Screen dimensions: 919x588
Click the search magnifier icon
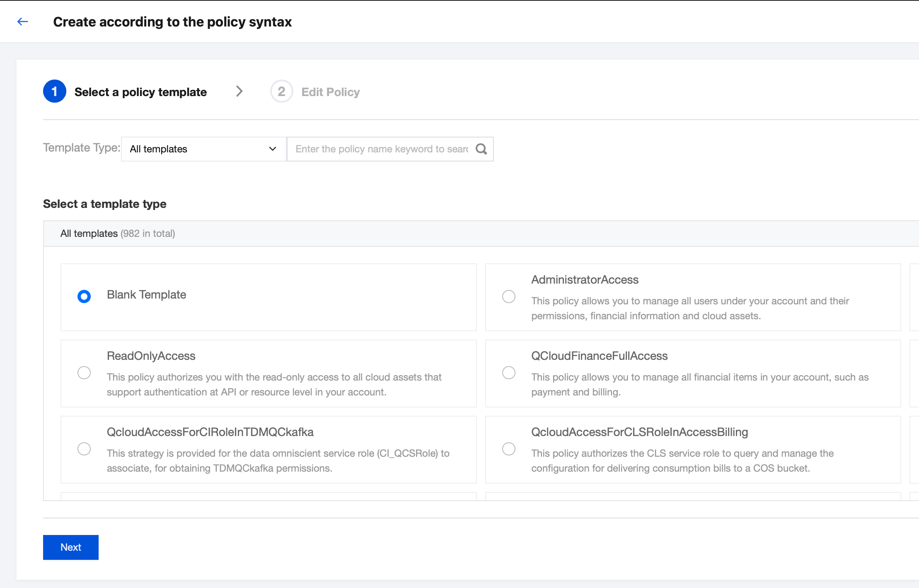coord(481,149)
